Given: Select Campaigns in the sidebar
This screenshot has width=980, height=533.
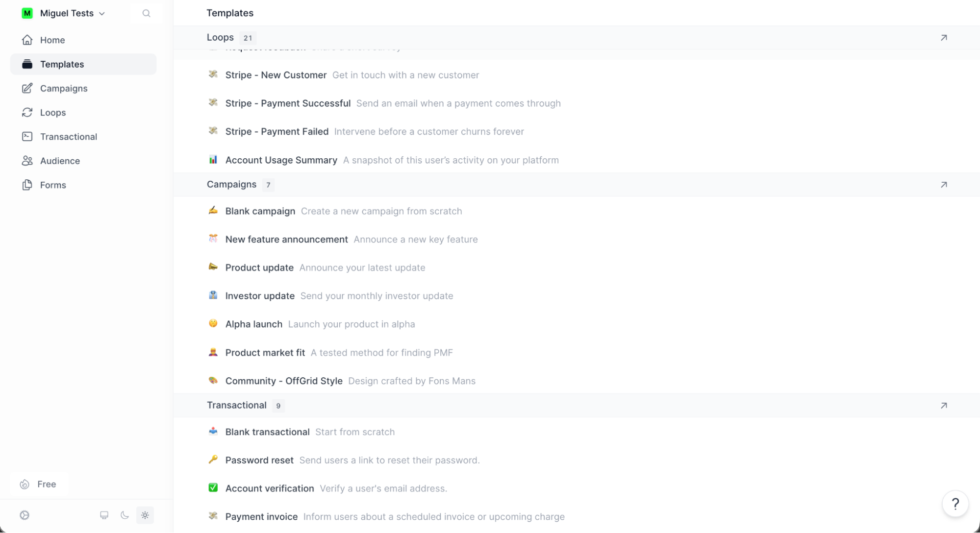Looking at the screenshot, I should [x=63, y=88].
